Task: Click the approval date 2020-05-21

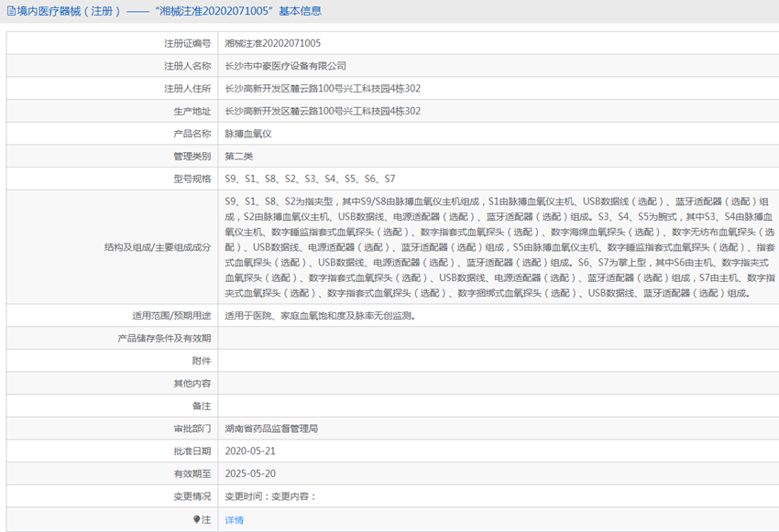Action: (x=250, y=451)
